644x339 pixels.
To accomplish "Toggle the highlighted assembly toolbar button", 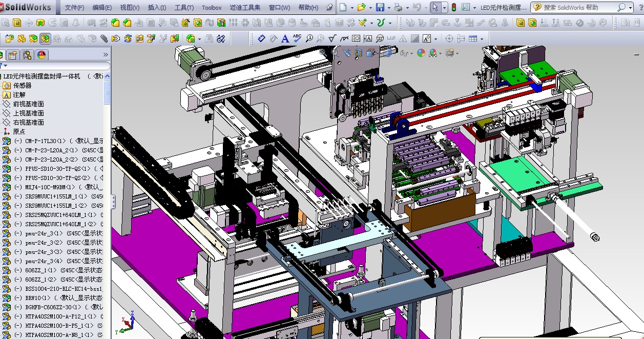I will pos(45,38).
